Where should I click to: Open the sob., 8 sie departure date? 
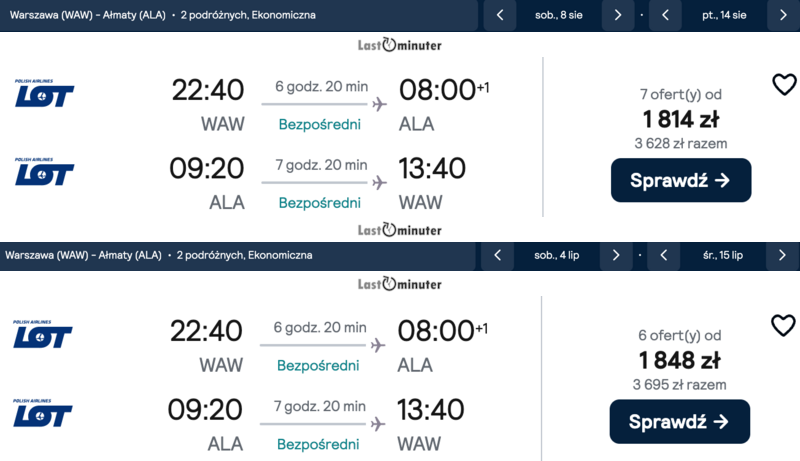[x=558, y=15]
